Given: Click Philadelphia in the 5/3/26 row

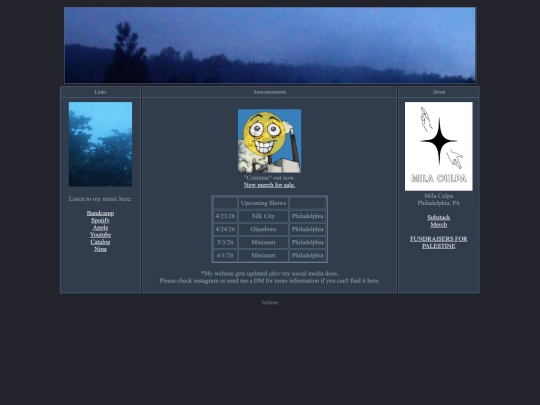Looking at the screenshot, I should (308, 242).
